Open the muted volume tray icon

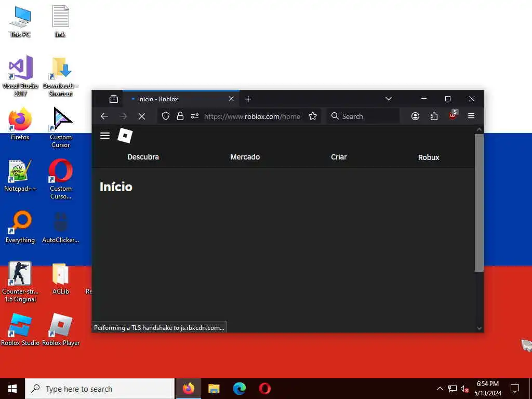(x=464, y=389)
